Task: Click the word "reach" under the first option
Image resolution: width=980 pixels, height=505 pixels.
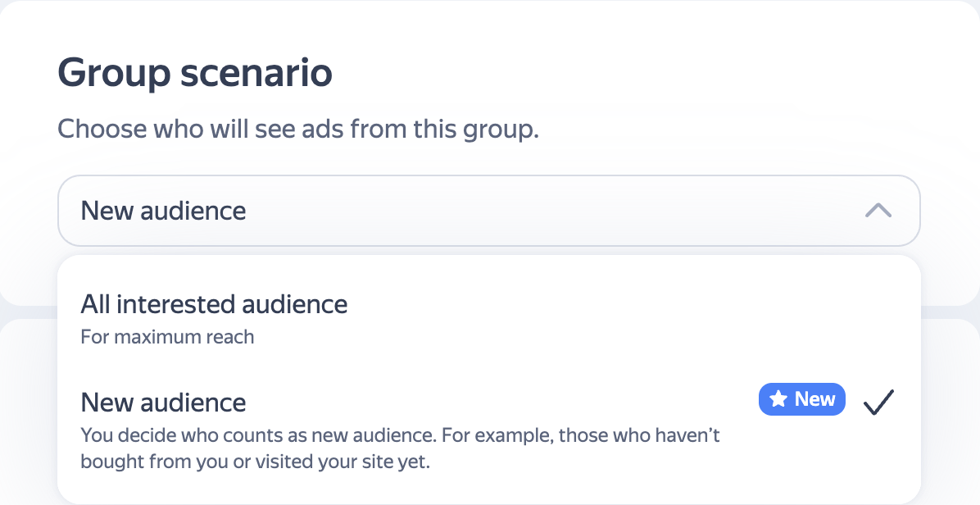Action: click(x=232, y=337)
